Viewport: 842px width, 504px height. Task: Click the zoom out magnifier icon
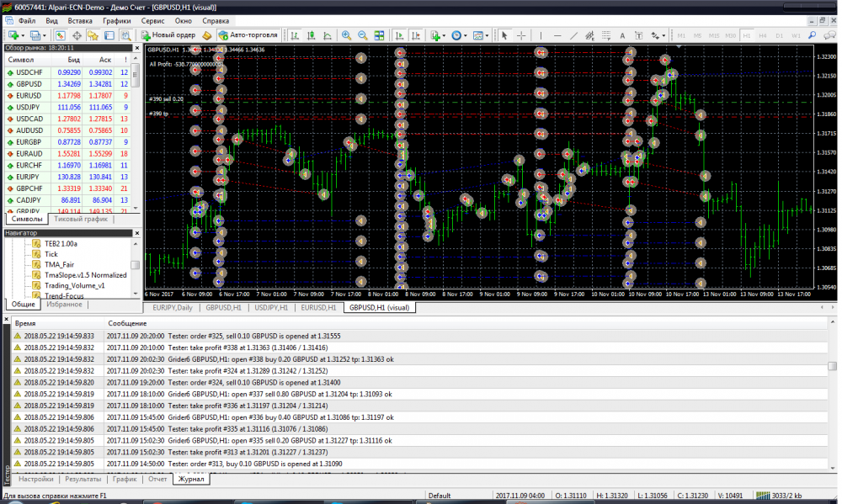coord(362,35)
